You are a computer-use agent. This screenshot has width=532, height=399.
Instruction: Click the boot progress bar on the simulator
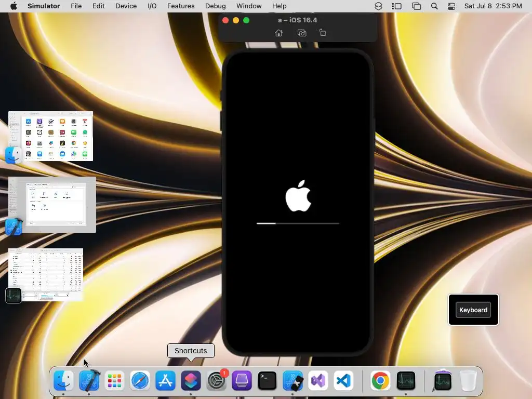click(298, 223)
